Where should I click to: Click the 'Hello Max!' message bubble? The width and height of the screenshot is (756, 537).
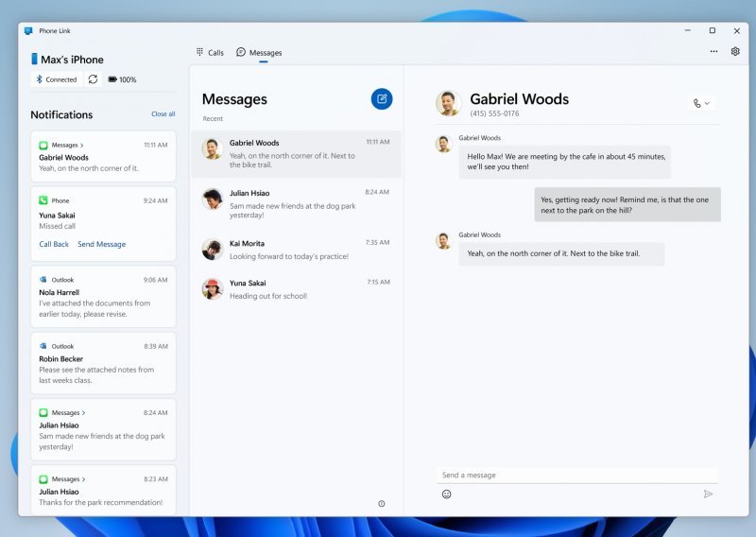click(x=564, y=162)
